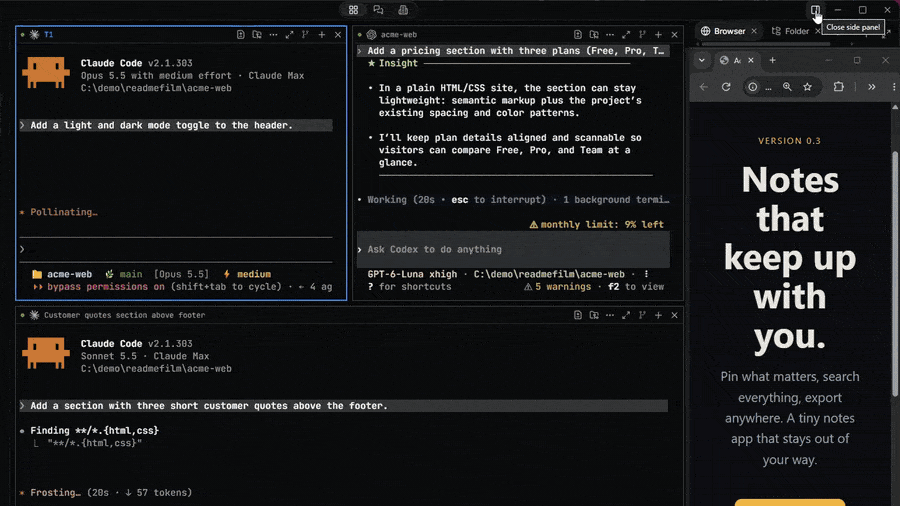Open the browser extensions puzzle icon
The image size is (900, 506).
839,87
